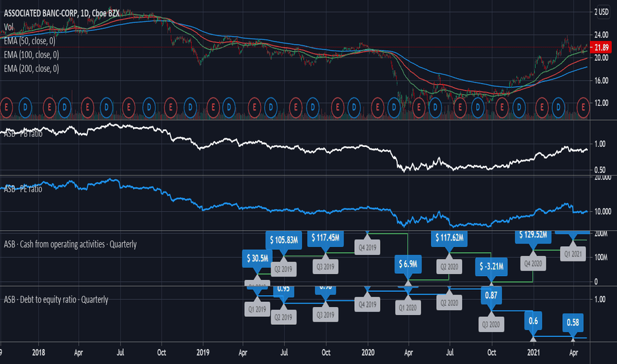
Task: Click the $ -3.21M cash flow label
Action: pyautogui.click(x=491, y=267)
